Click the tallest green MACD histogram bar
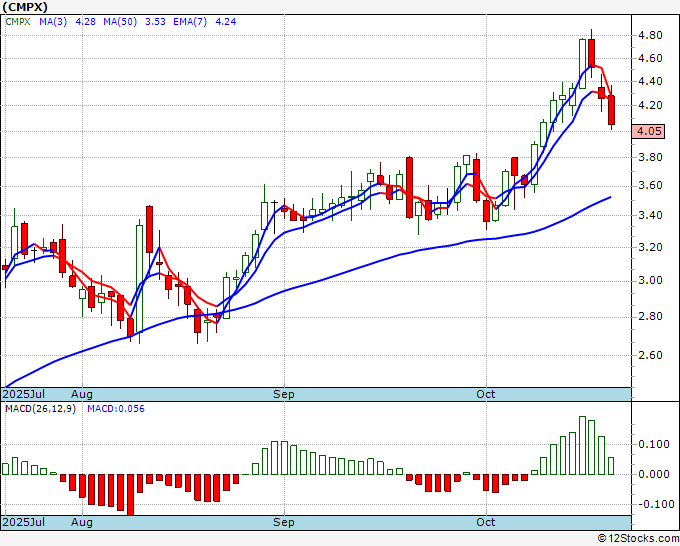Viewport: 680px width, 546px height. [x=582, y=445]
